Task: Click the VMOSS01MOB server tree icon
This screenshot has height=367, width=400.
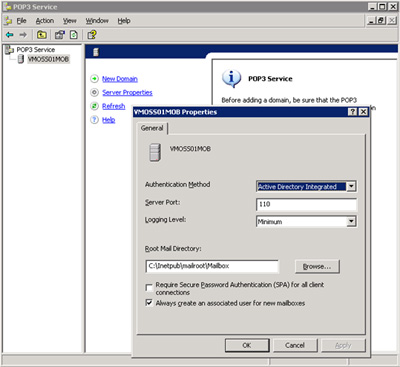Action: coord(21,59)
